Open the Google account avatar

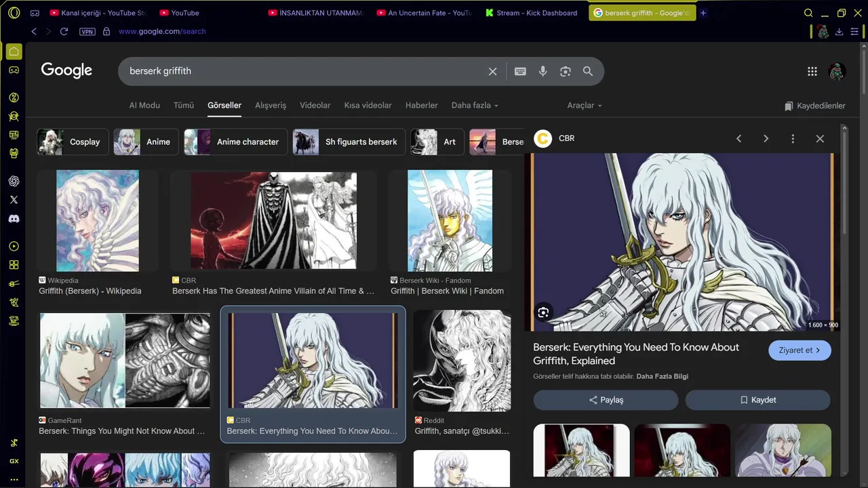click(837, 71)
